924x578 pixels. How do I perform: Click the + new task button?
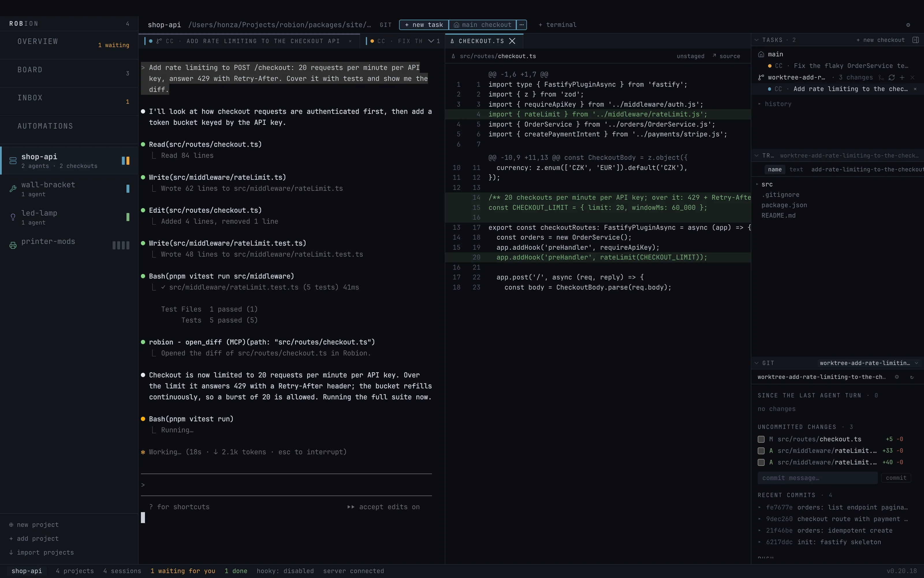coord(424,25)
